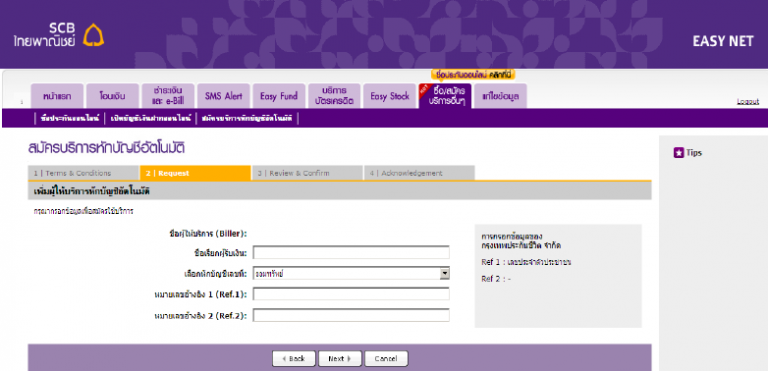The height and width of the screenshot is (371, 768).
Task: Click the SCB bank logo icon
Action: [x=93, y=35]
